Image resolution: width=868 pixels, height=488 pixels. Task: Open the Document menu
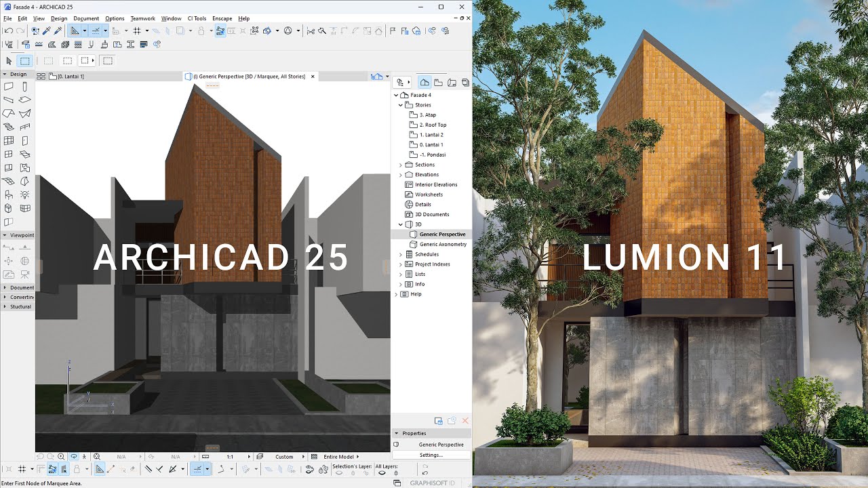tap(86, 18)
